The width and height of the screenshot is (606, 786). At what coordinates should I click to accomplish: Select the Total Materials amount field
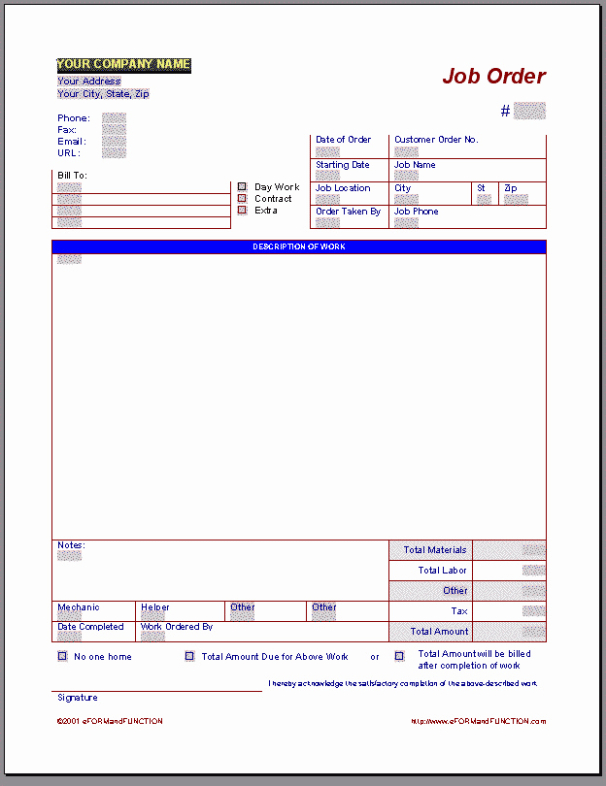tap(533, 550)
